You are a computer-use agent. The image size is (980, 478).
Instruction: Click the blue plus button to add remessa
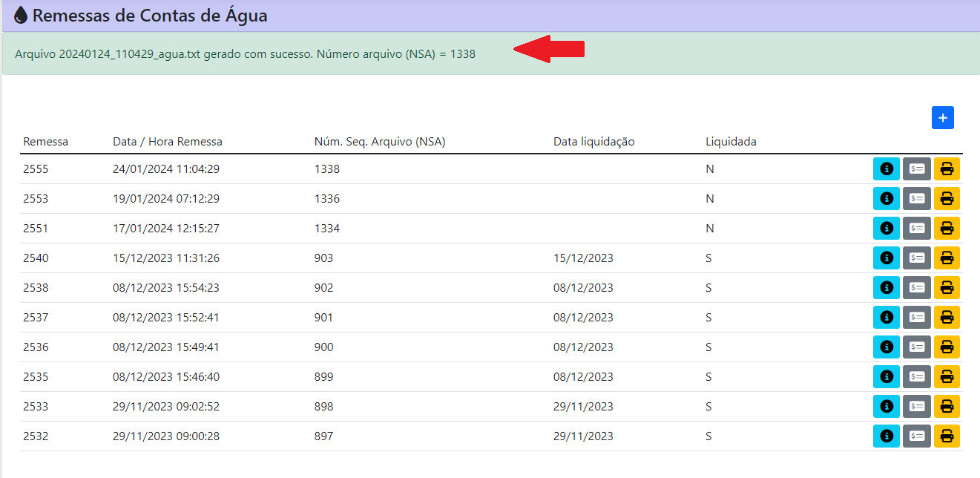pos(943,118)
